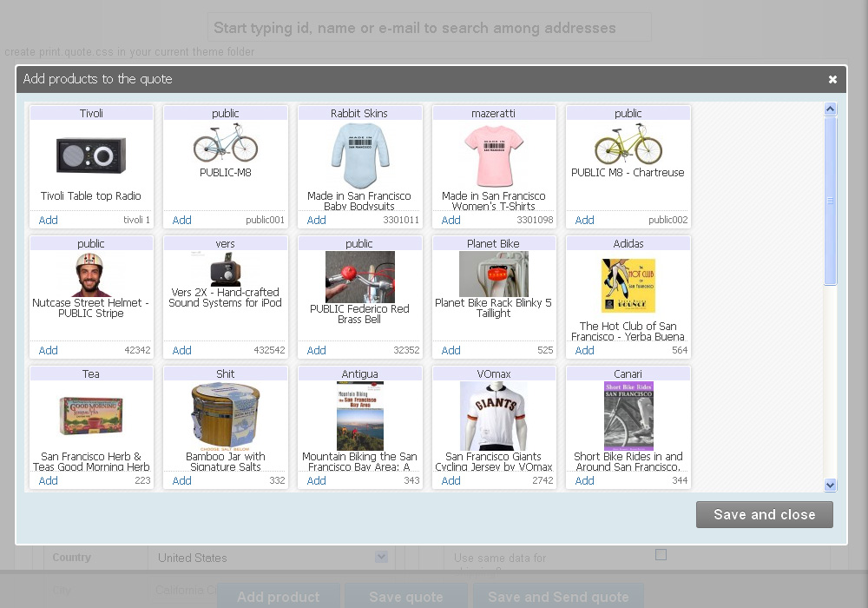Click the Adidas brand header
The width and height of the screenshot is (868, 608).
[x=628, y=244]
